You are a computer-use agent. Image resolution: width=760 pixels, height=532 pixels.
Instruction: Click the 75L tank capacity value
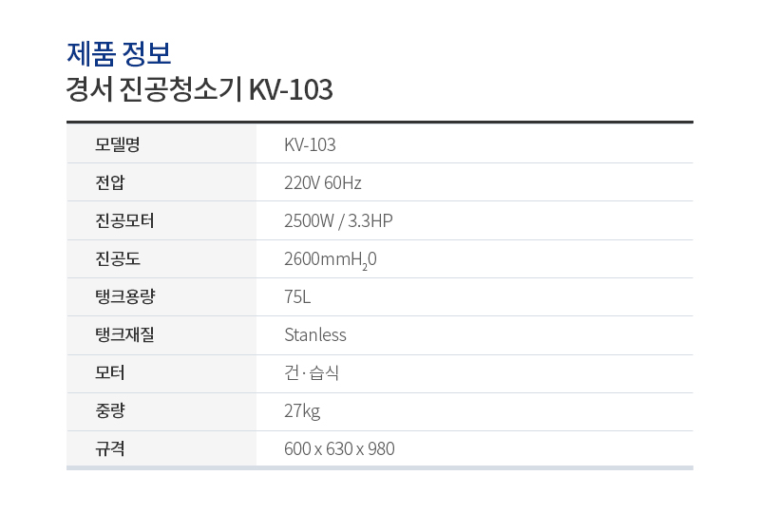[x=297, y=296]
